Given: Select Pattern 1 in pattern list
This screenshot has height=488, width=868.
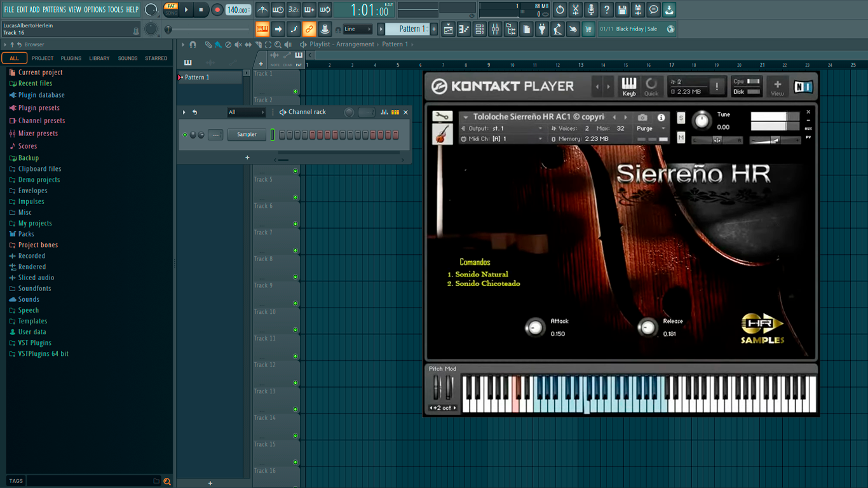Looking at the screenshot, I should point(210,78).
